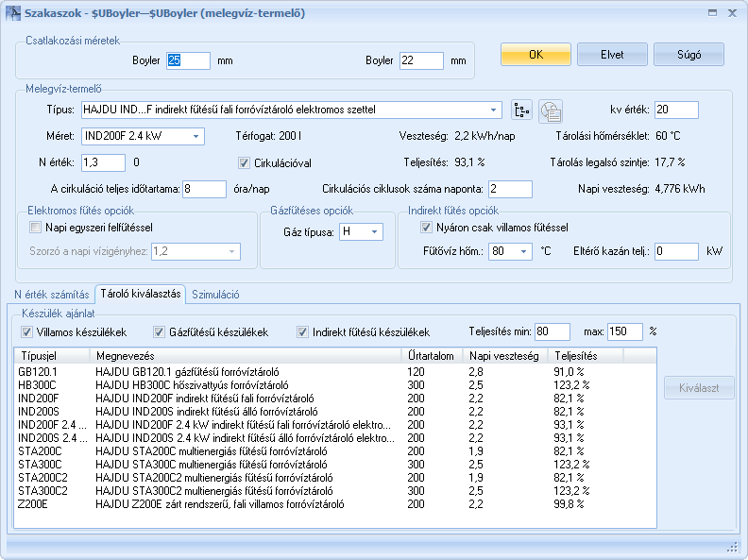Select the Tároló kiválasztás tab
The image size is (748, 560).
[x=140, y=294]
